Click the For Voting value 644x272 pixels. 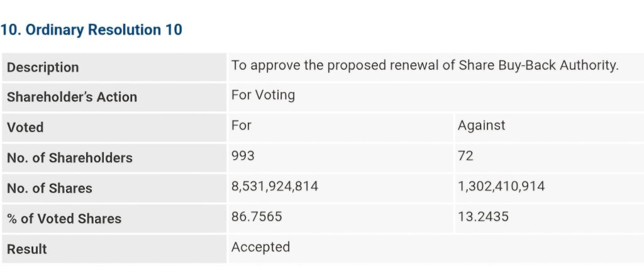[263, 95]
